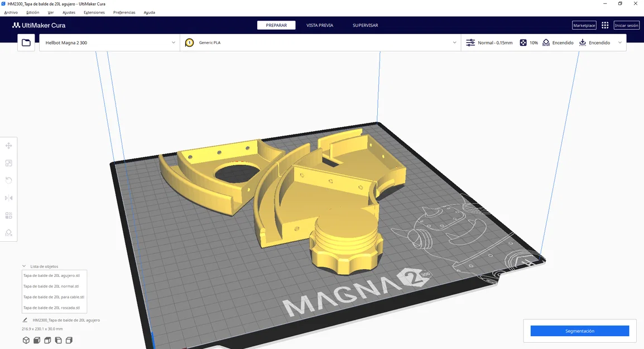This screenshot has width=644, height=349.
Task: Open the Ajustes menu
Action: pos(69,12)
